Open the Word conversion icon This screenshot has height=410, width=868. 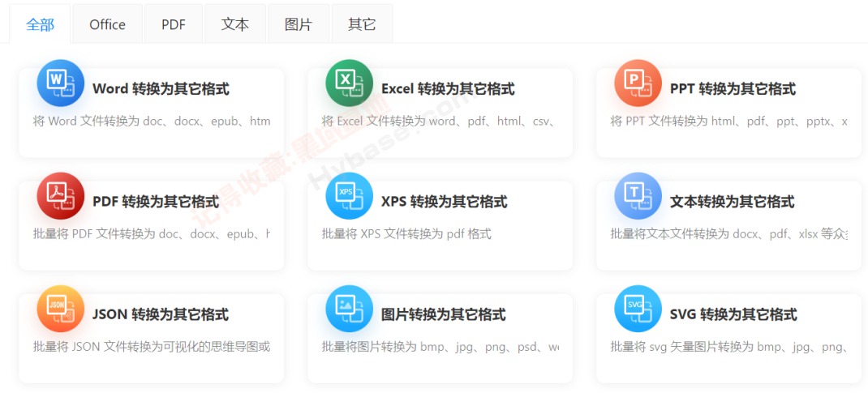(x=60, y=83)
